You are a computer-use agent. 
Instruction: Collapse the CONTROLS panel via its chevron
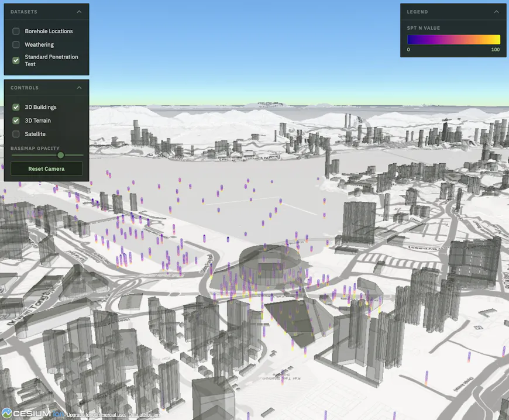pyautogui.click(x=80, y=88)
